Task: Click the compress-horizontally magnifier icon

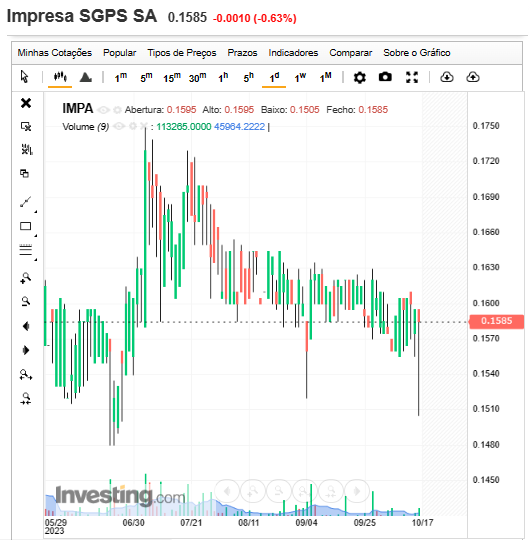Action: click(x=26, y=398)
